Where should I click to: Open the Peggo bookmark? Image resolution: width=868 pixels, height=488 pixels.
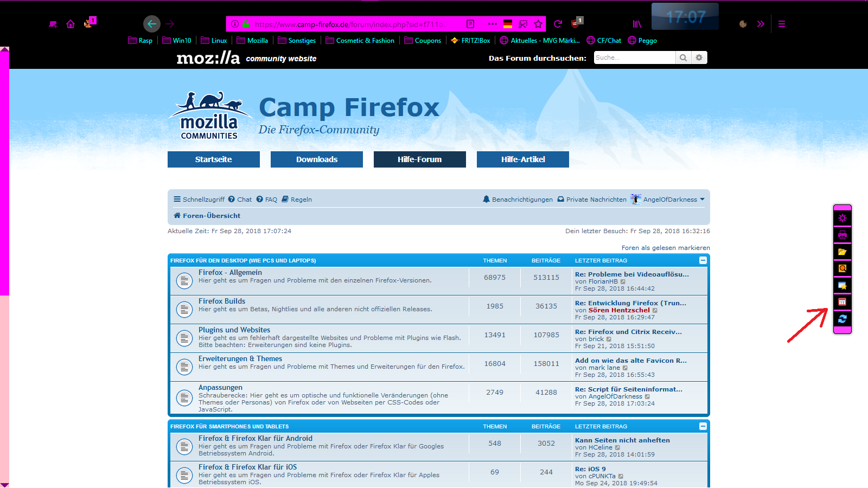(x=642, y=41)
